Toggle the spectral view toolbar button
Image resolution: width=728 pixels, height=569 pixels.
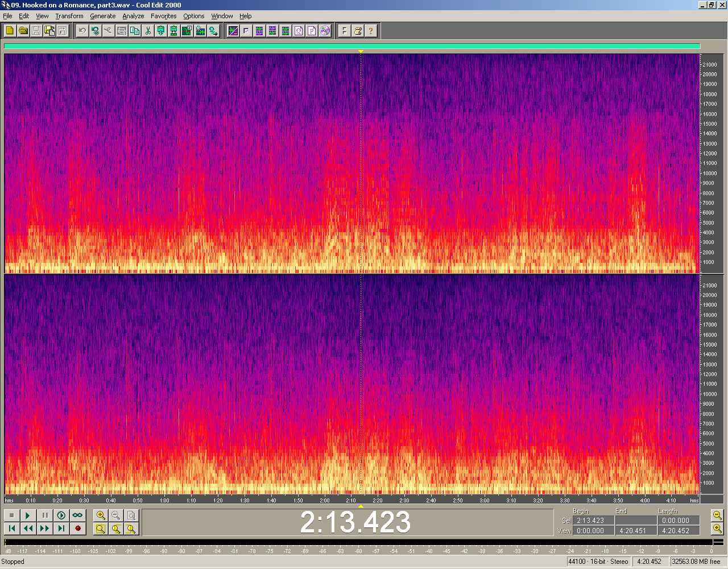click(x=233, y=31)
